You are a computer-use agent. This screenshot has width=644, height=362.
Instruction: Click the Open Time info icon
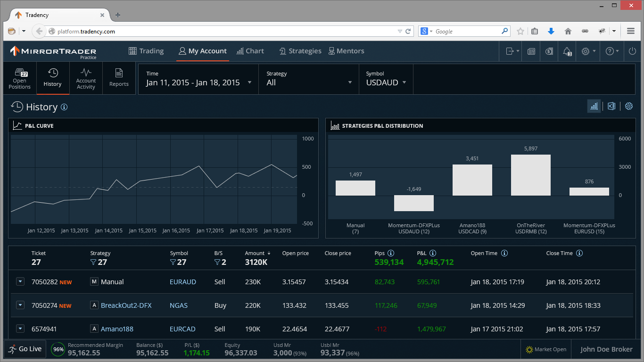coord(504,253)
